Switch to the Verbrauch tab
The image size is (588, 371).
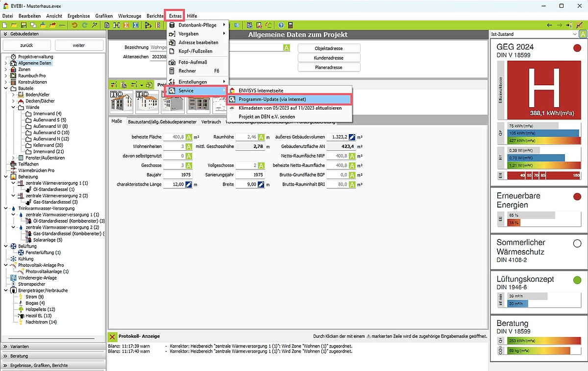(211, 121)
